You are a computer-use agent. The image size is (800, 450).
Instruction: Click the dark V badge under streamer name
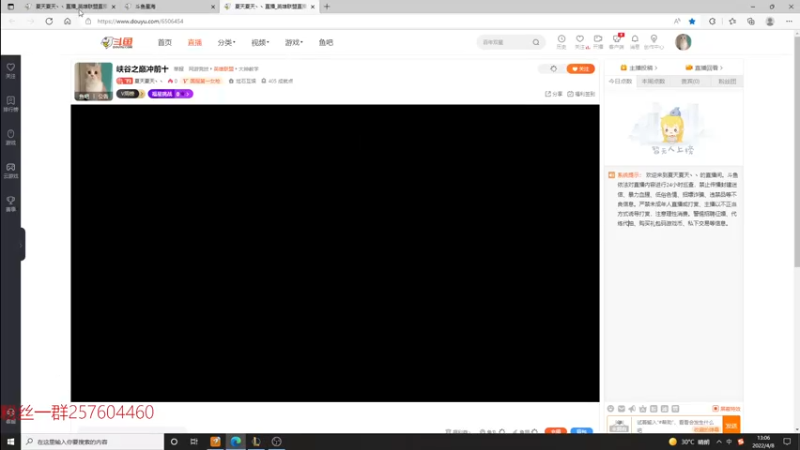(130, 94)
